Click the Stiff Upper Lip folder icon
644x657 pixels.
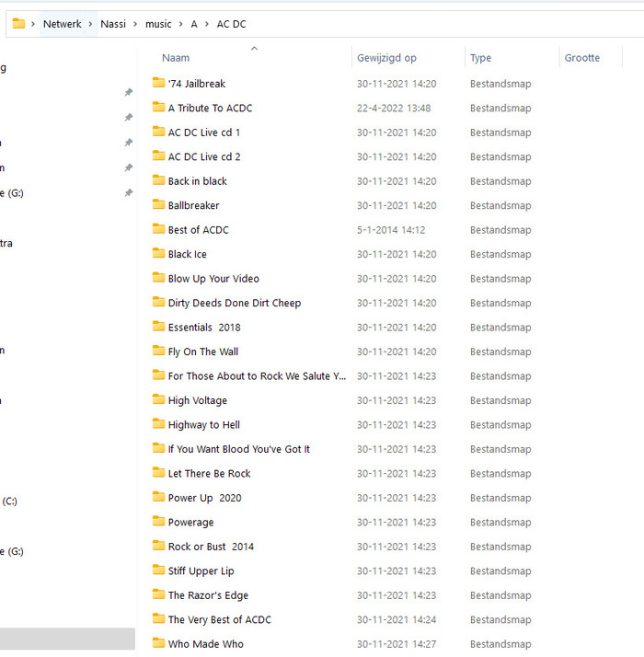pyautogui.click(x=158, y=570)
